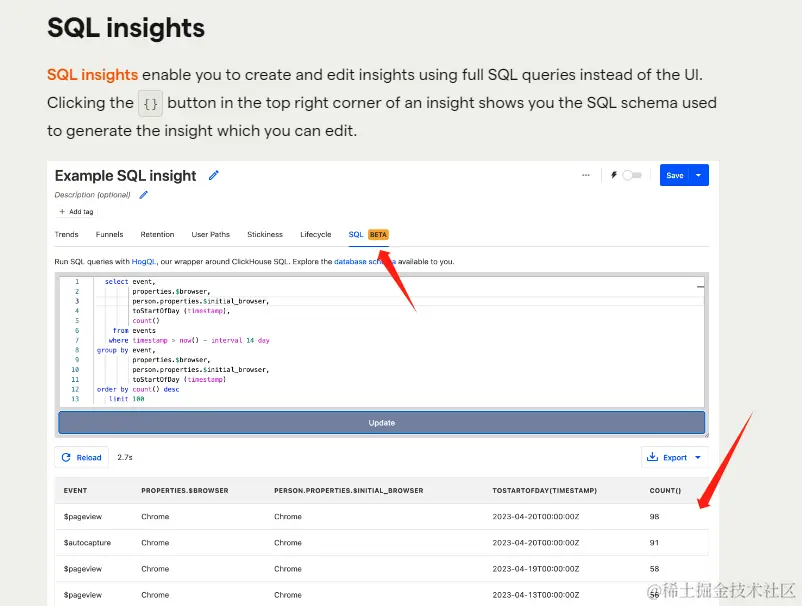This screenshot has width=802, height=606.
Task: Follow the orange SQL insights link
Action: pos(92,75)
